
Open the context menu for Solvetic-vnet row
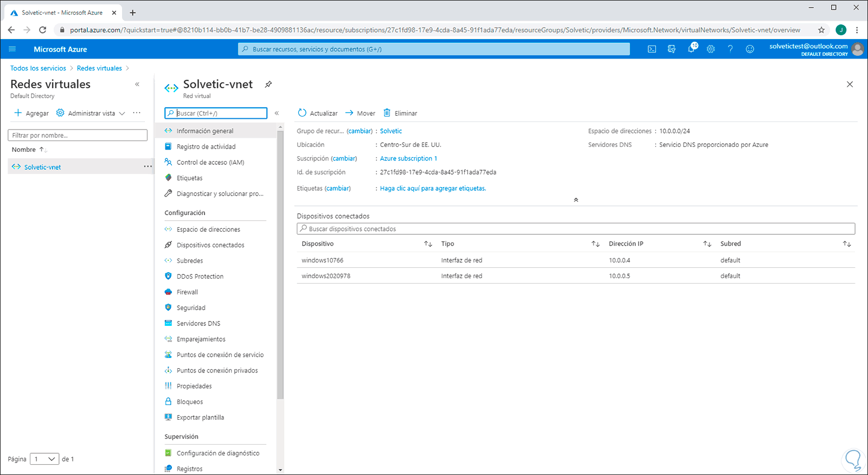click(148, 166)
